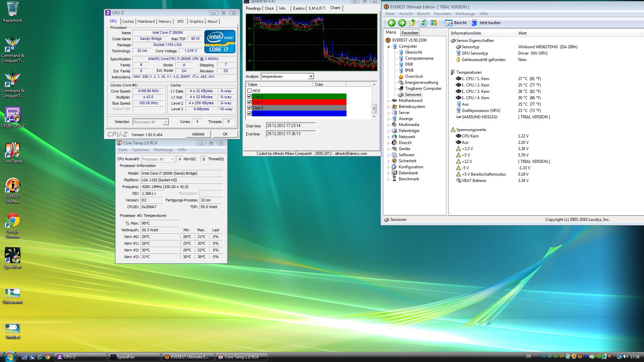Click the Jetzt kaufen button

click(486, 23)
